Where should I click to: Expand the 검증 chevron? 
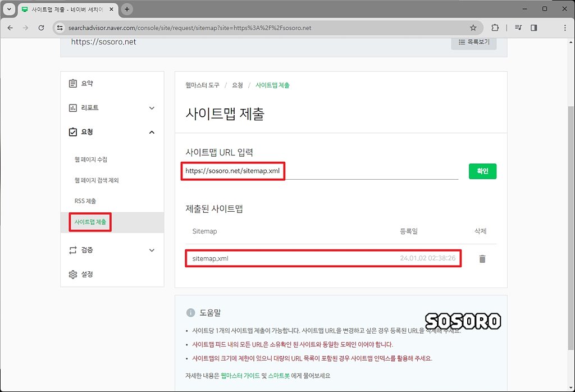click(x=152, y=250)
